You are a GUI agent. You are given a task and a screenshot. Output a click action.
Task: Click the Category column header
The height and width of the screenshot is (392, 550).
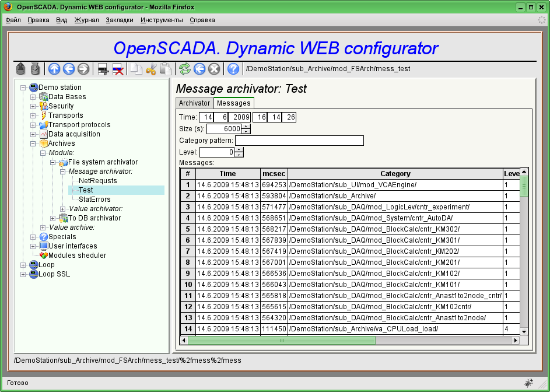395,174
